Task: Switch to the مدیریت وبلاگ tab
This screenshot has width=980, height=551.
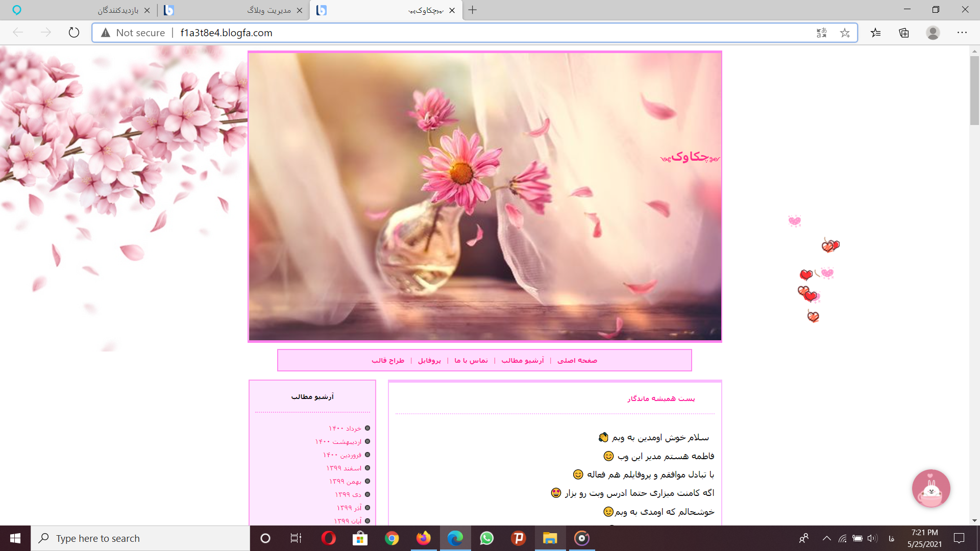Action: 269,10
